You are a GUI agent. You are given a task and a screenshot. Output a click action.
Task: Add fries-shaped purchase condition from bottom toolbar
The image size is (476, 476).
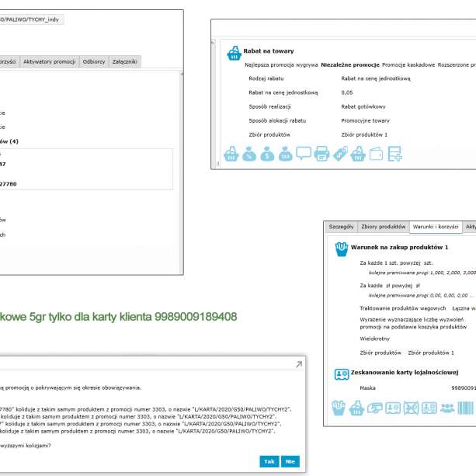point(339,408)
